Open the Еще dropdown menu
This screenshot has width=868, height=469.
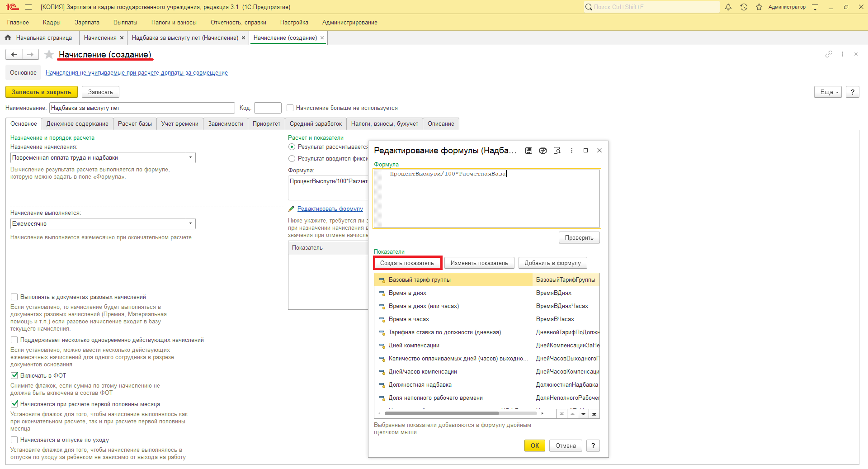[x=828, y=92]
